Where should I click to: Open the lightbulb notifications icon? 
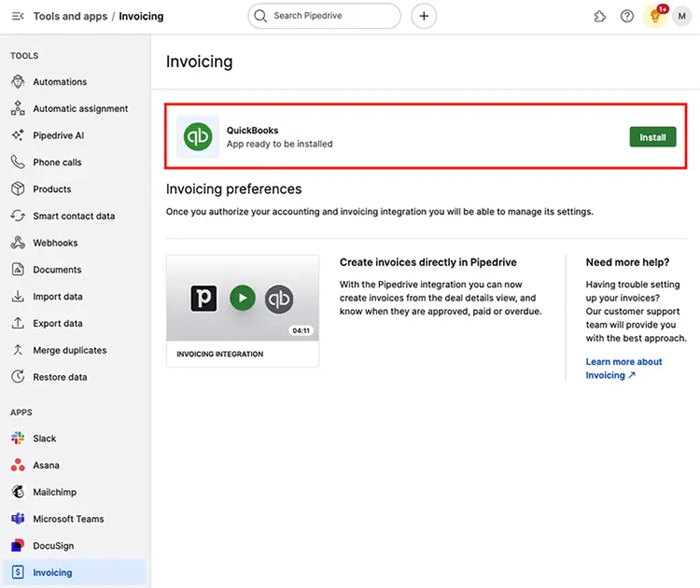pyautogui.click(x=655, y=16)
